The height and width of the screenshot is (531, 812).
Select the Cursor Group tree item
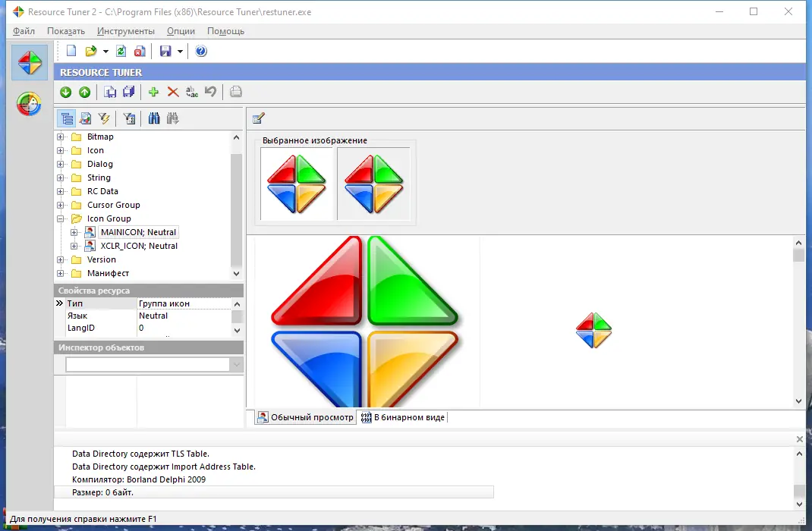pyautogui.click(x=113, y=205)
